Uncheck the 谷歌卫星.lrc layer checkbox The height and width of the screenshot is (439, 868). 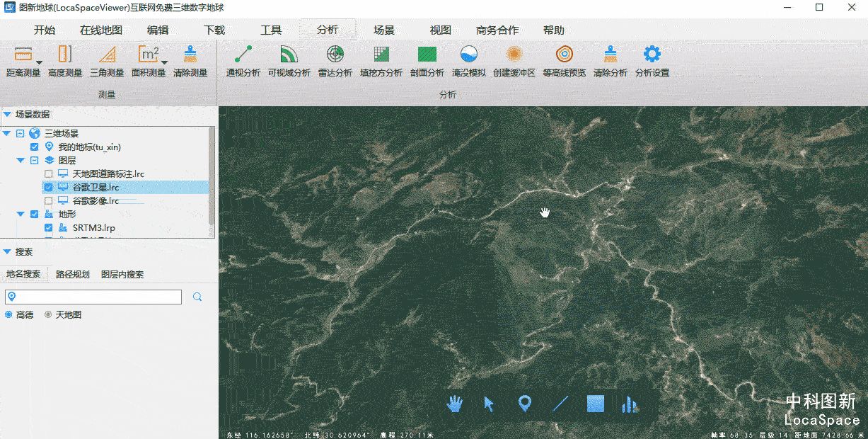pyautogui.click(x=48, y=188)
